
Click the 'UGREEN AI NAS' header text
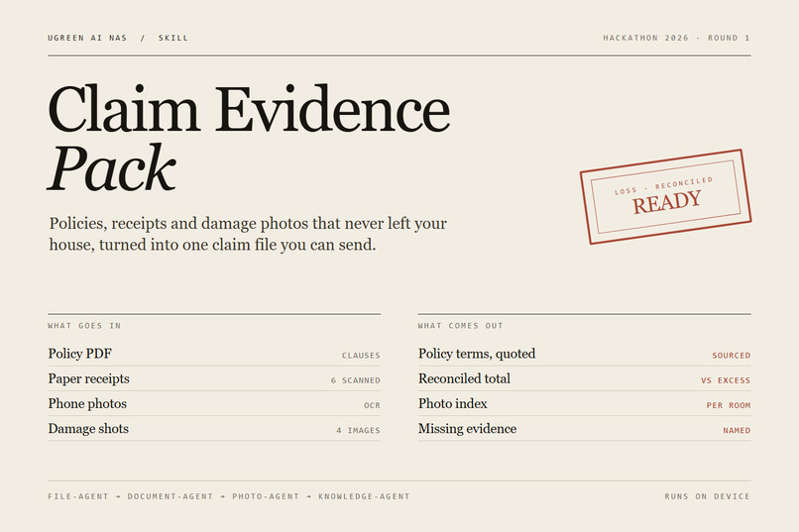coord(87,38)
